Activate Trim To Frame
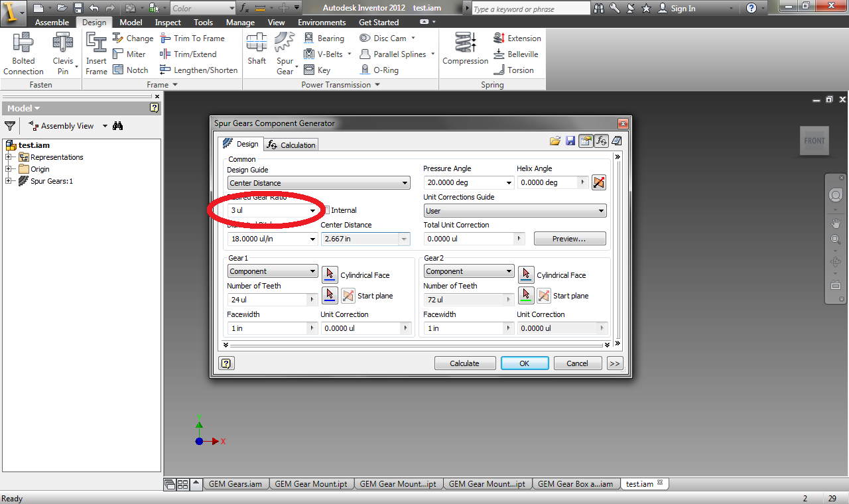The image size is (849, 504). coord(192,38)
